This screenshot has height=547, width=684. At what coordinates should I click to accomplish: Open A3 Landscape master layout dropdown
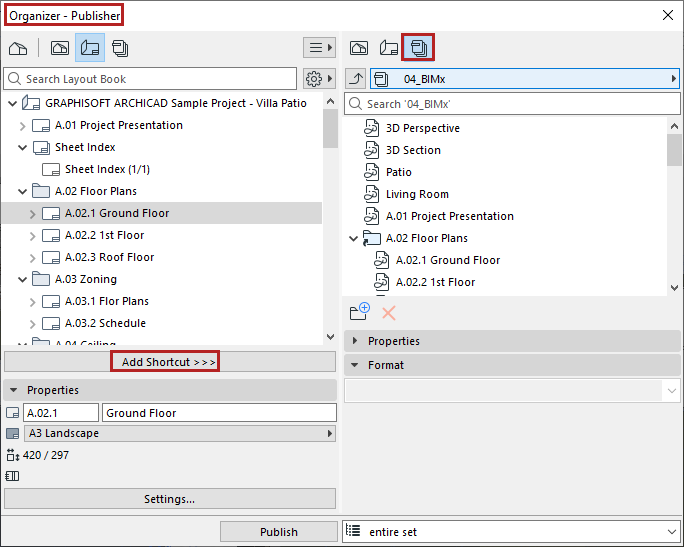click(180, 434)
